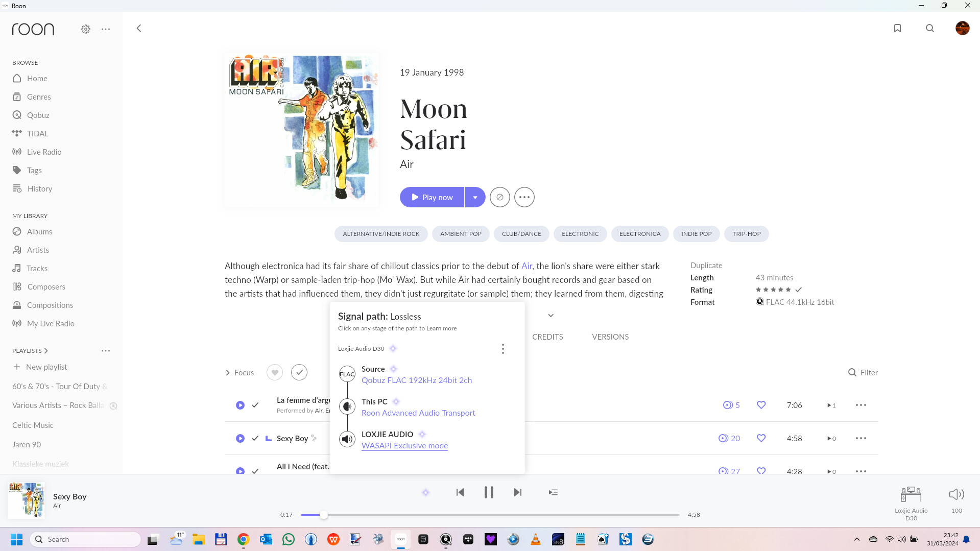Viewport: 980px width, 551px height.
Task: Play La femme d'argent track
Action: tap(240, 405)
